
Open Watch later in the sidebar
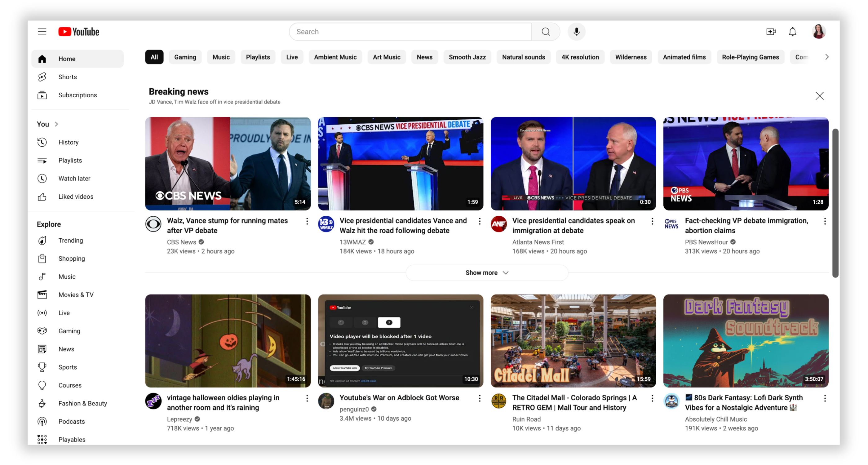pos(74,178)
